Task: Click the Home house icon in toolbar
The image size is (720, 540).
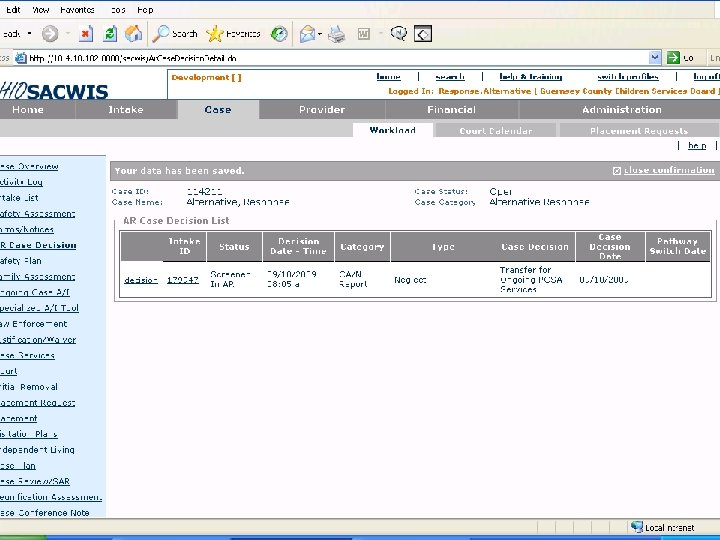Action: click(x=133, y=34)
